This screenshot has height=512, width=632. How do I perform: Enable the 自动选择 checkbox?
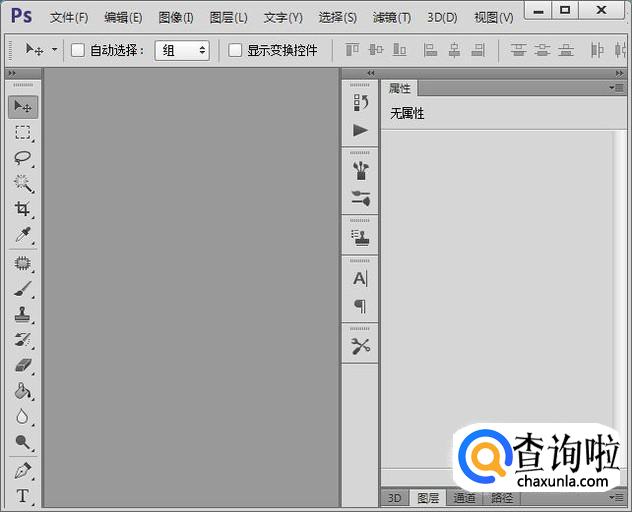(x=78, y=50)
